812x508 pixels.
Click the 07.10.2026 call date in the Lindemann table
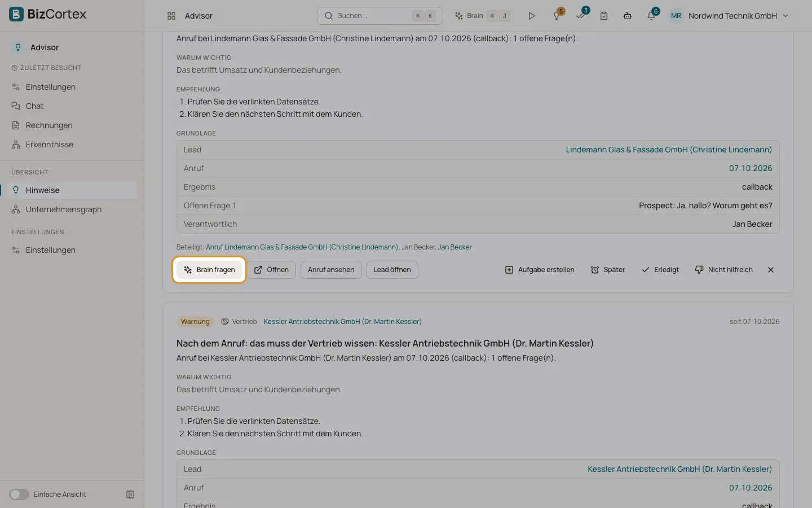click(x=751, y=168)
